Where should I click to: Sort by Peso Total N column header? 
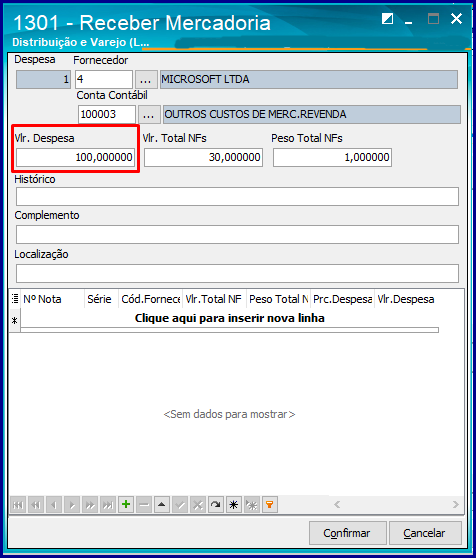pyautogui.click(x=279, y=299)
